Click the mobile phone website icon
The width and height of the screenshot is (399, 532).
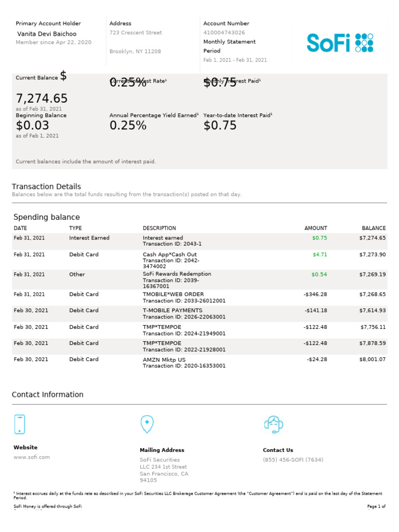pos(19,424)
